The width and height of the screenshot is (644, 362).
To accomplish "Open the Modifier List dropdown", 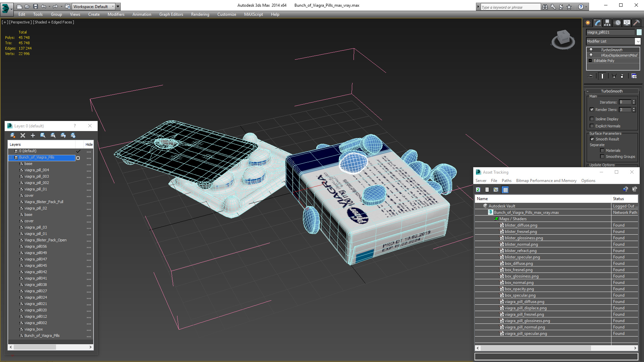I will pos(637,41).
